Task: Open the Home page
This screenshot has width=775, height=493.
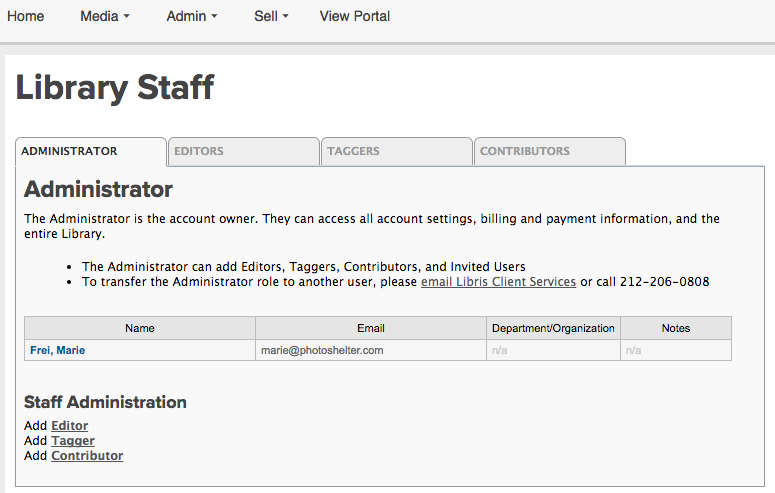Action: (26, 16)
